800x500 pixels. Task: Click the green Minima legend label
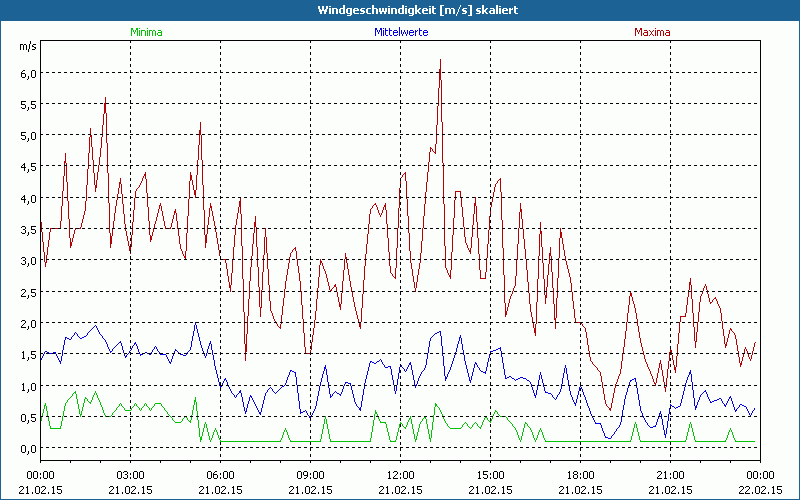click(x=146, y=32)
